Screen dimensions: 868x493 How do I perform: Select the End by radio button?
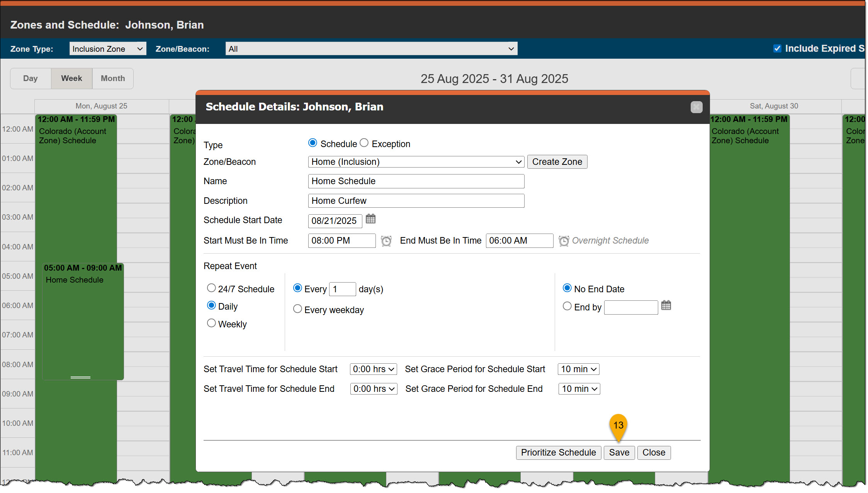[567, 307]
